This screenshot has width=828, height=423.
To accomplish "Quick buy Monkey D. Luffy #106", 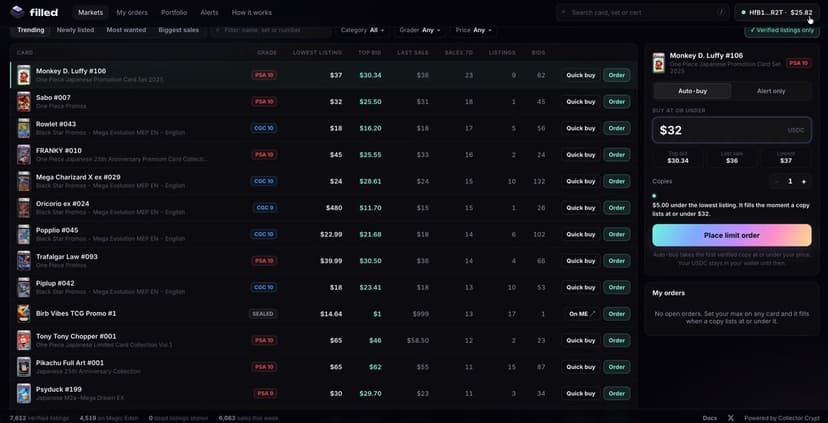I will 580,75.
